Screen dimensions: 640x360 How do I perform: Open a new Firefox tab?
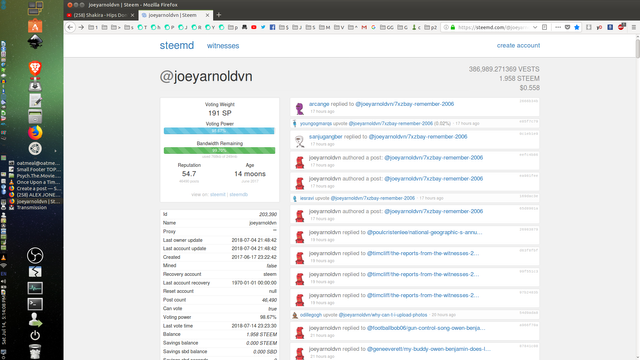pyautogui.click(x=219, y=15)
